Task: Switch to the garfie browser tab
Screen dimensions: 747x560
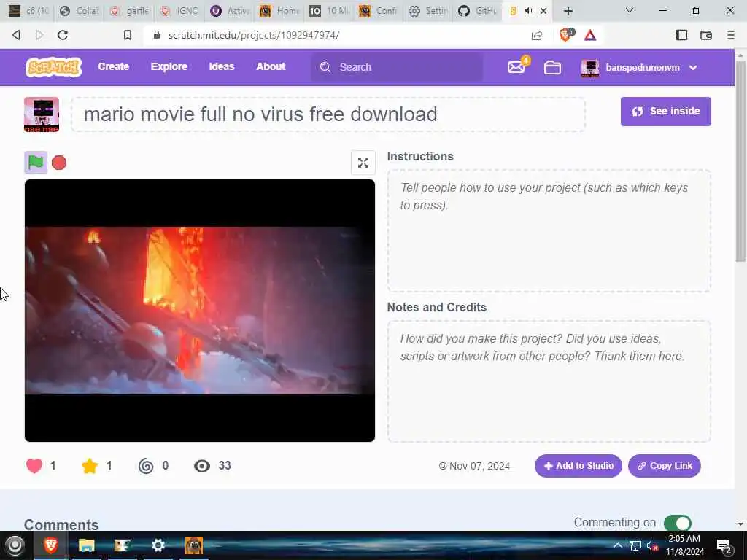Action: click(130, 11)
